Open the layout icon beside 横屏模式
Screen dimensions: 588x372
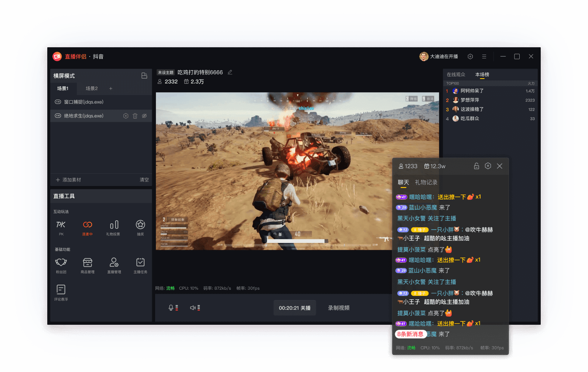point(144,76)
